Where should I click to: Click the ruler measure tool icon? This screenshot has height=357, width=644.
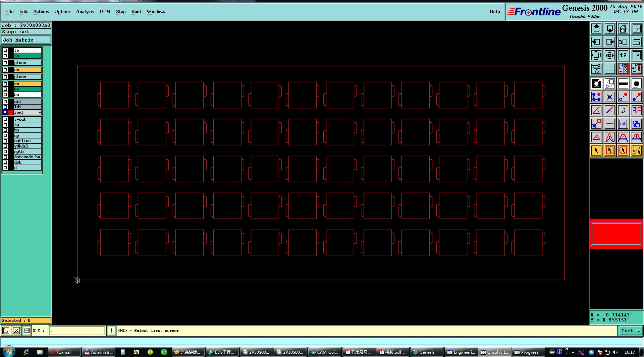(x=623, y=83)
